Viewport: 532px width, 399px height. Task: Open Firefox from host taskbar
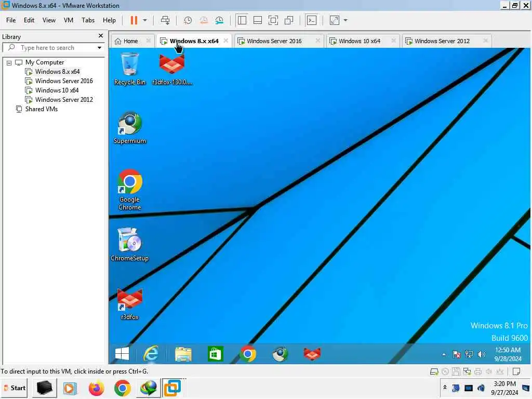tap(97, 388)
